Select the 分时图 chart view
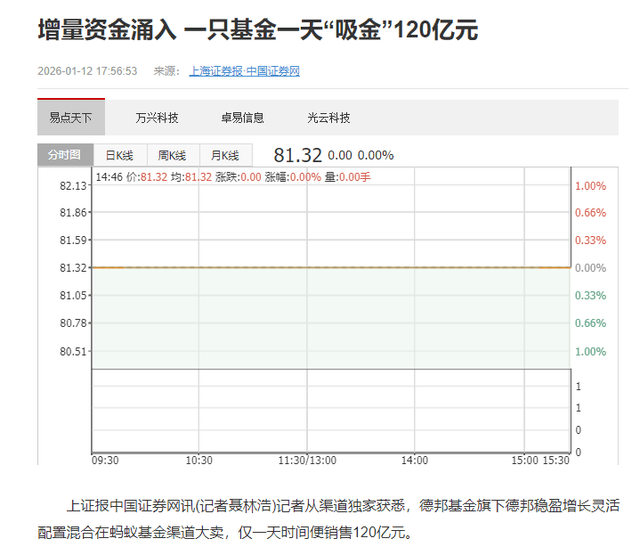Image resolution: width=640 pixels, height=555 pixels. tap(65, 155)
